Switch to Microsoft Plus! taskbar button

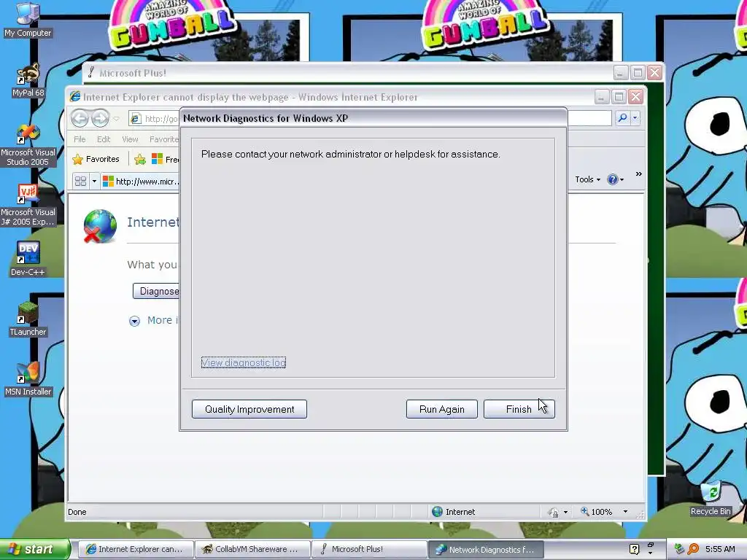click(369, 549)
